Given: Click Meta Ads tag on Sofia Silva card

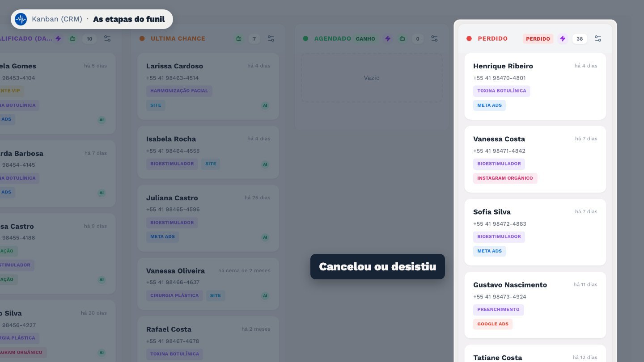Looking at the screenshot, I should [x=489, y=251].
